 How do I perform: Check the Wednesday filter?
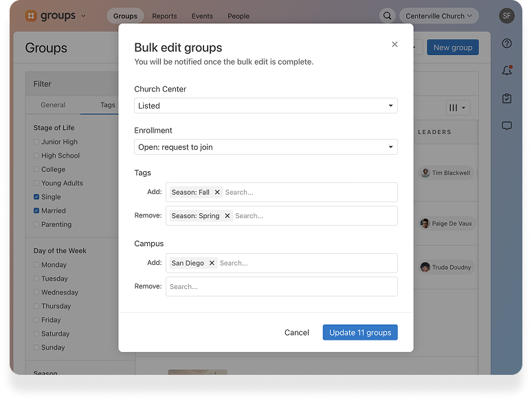36,292
